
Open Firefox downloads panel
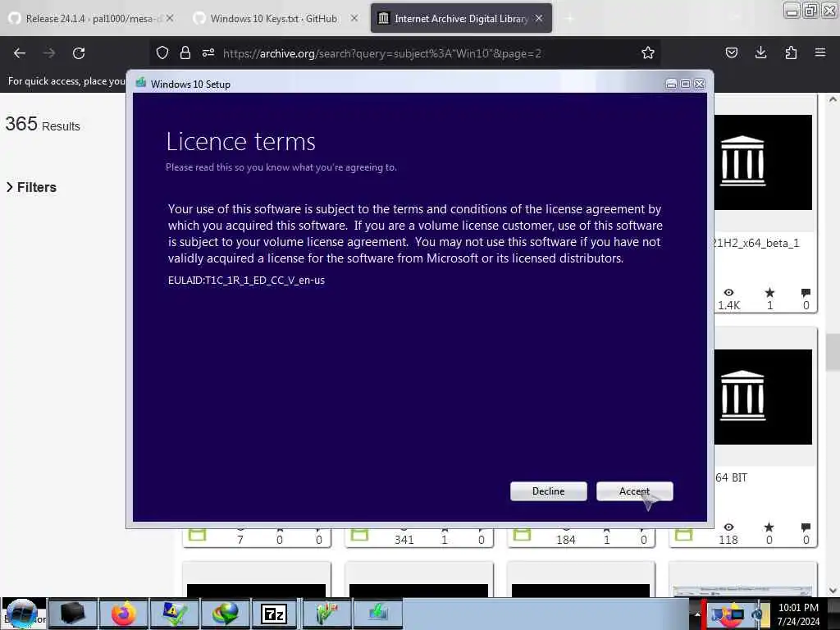[x=760, y=52]
